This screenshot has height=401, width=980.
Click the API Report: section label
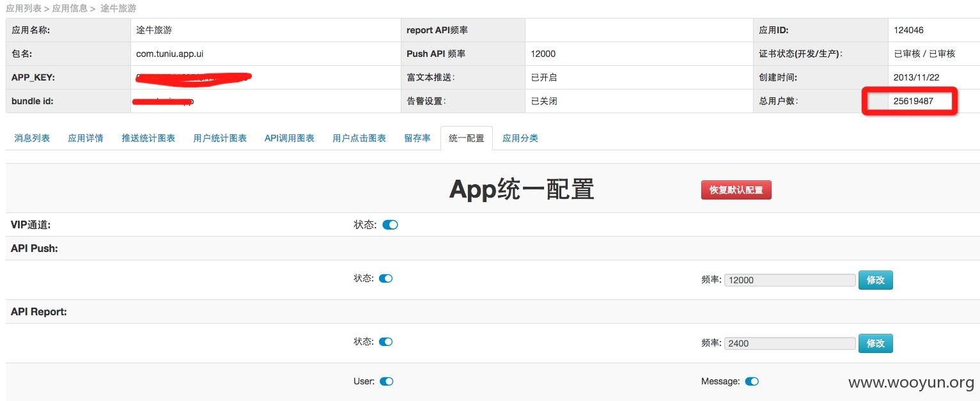click(39, 311)
